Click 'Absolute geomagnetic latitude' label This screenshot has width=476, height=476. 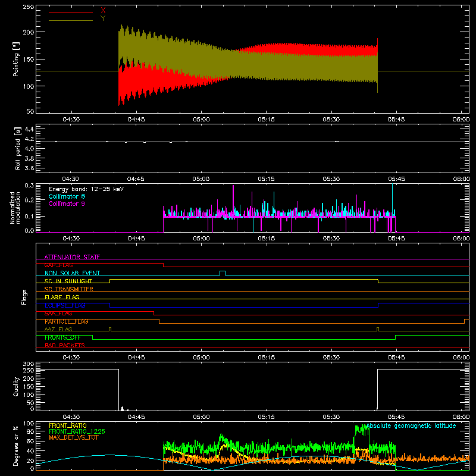coord(411,426)
